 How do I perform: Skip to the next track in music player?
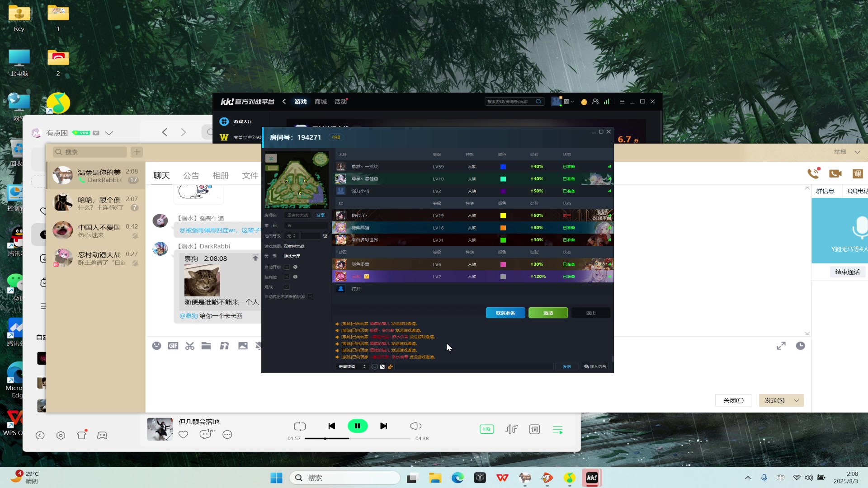tap(383, 426)
